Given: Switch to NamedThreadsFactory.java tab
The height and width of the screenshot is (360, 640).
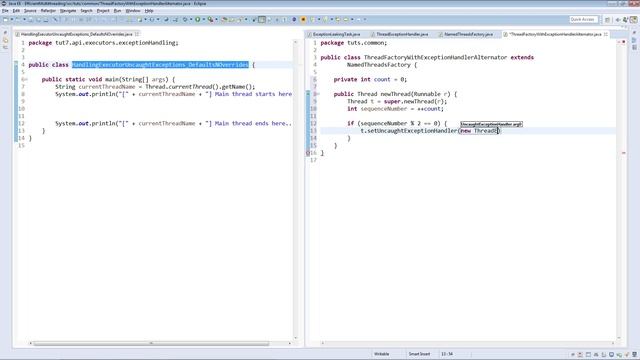Looking at the screenshot, I should 468,34.
